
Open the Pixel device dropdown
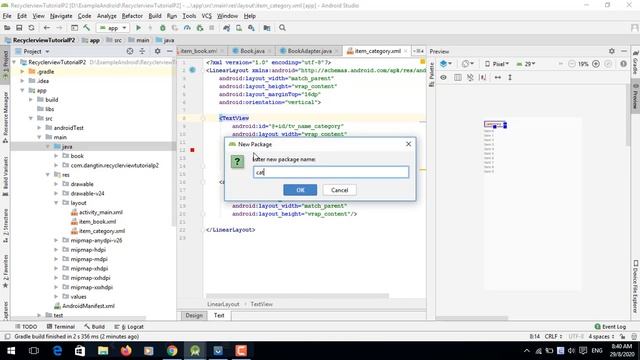497,64
